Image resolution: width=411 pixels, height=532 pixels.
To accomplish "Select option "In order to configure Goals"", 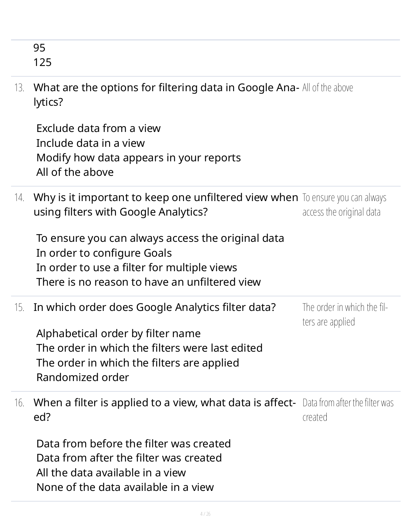I will point(104,253).
